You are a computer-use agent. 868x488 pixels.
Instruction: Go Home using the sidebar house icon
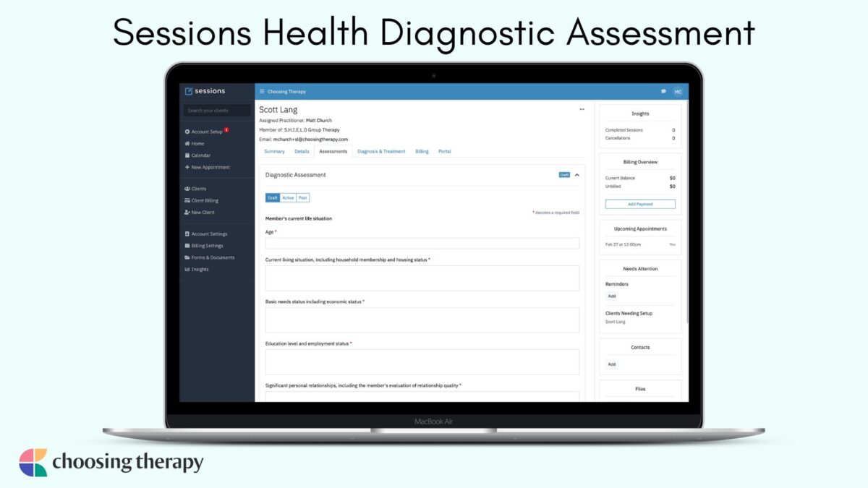197,143
